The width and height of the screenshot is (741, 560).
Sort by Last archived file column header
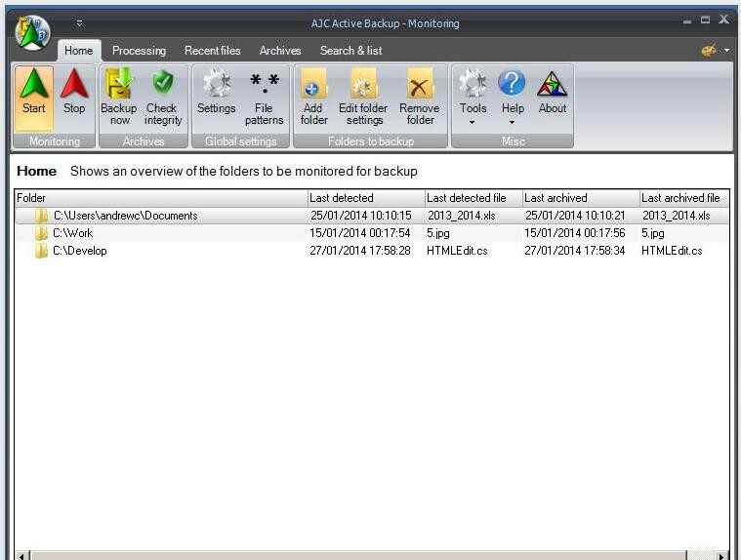click(684, 198)
